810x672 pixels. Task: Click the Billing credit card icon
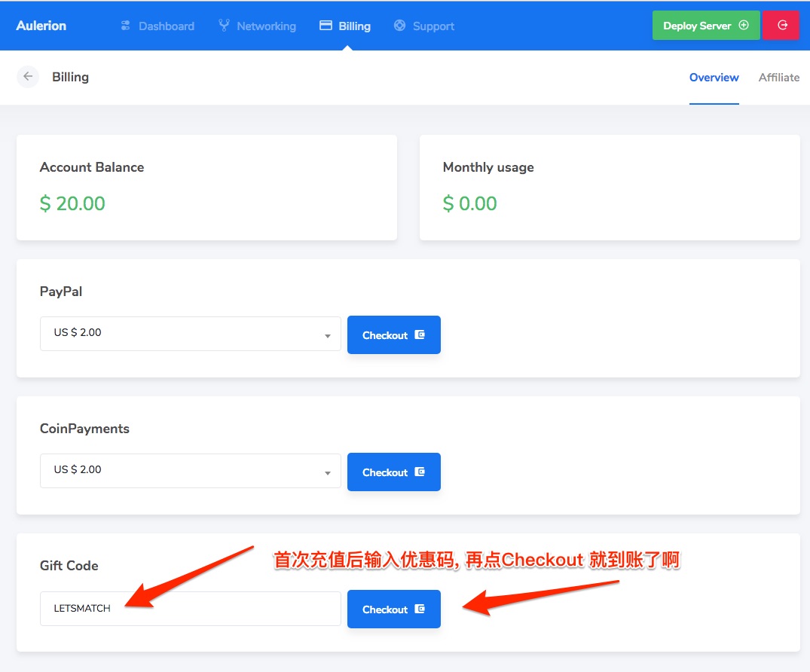[326, 26]
